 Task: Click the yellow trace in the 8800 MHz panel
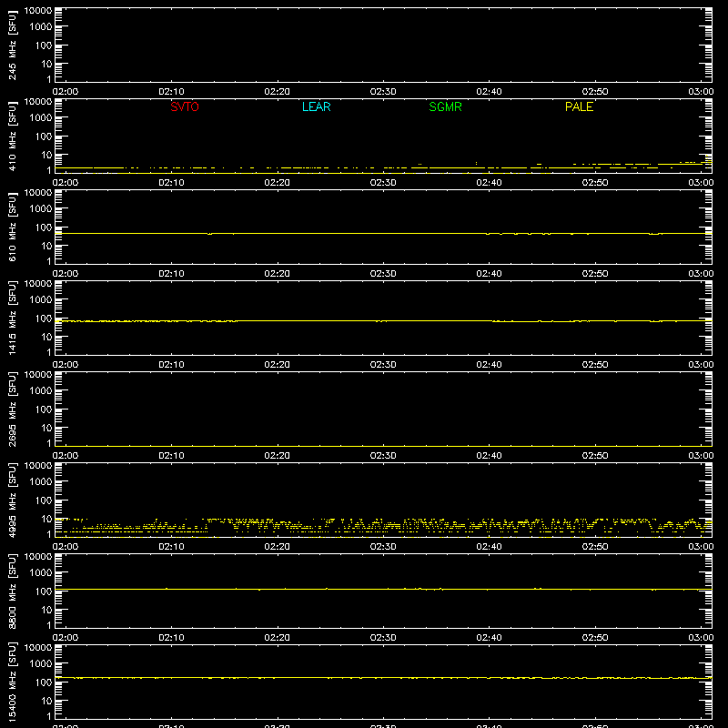click(x=383, y=589)
